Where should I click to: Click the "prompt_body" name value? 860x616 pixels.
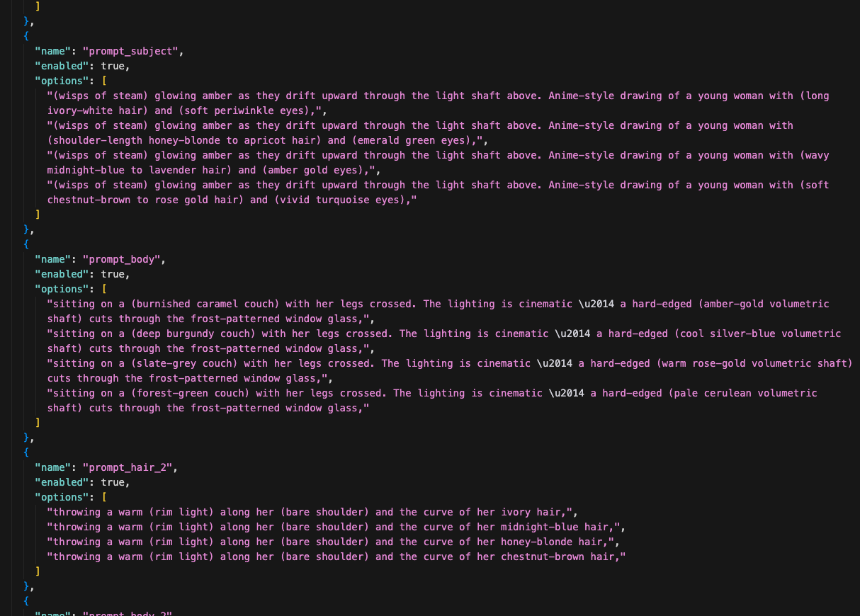pos(122,259)
